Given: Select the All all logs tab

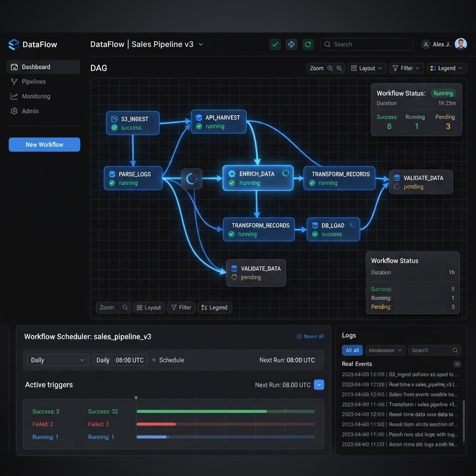Looking at the screenshot, I should (352, 350).
